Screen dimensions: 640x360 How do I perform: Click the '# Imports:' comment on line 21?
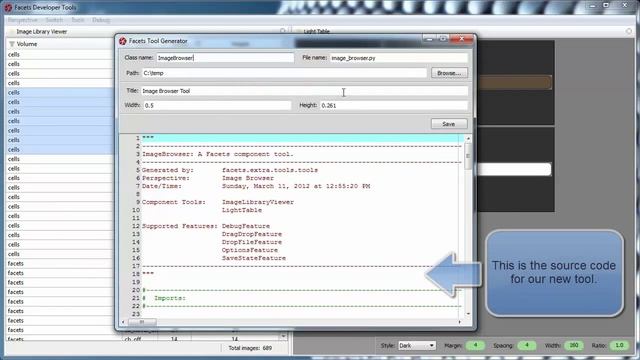tap(164, 298)
